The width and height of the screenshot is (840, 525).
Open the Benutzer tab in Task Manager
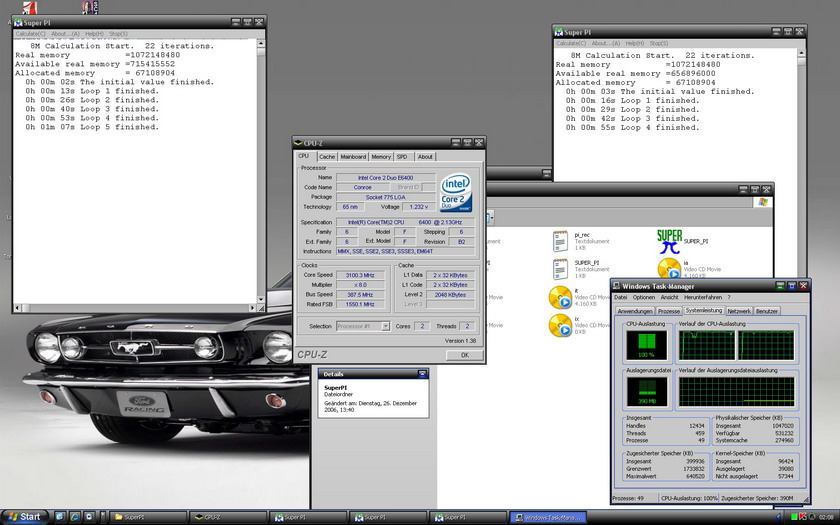tap(767, 311)
